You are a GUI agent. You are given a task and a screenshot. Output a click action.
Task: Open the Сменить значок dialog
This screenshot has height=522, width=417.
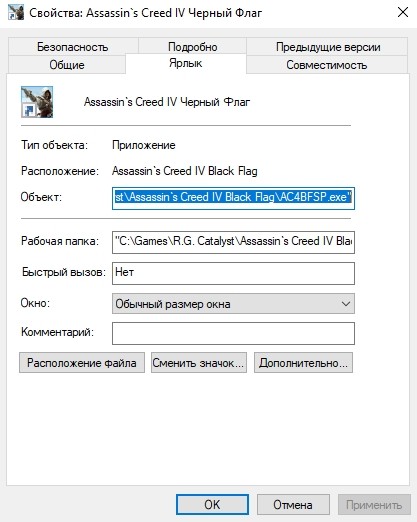pyautogui.click(x=199, y=363)
